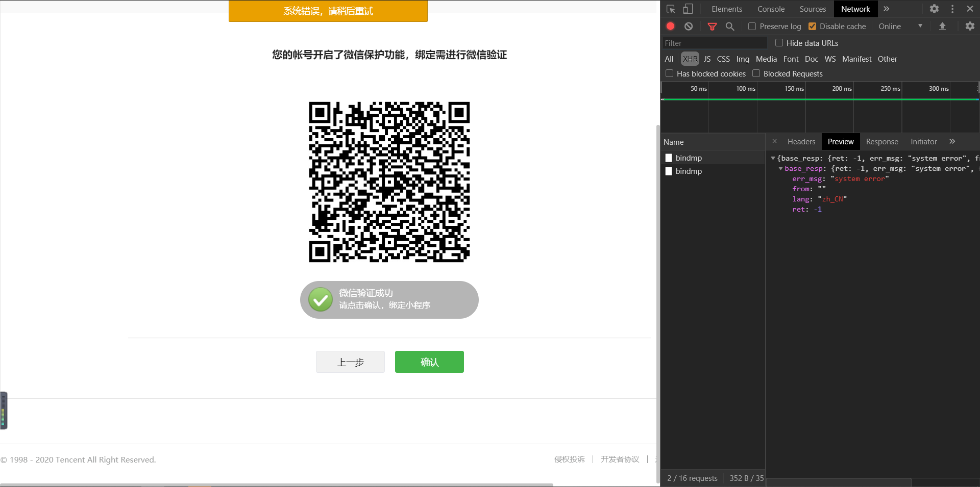Collapse the base_resp object
The image size is (980, 487).
pyautogui.click(x=780, y=168)
